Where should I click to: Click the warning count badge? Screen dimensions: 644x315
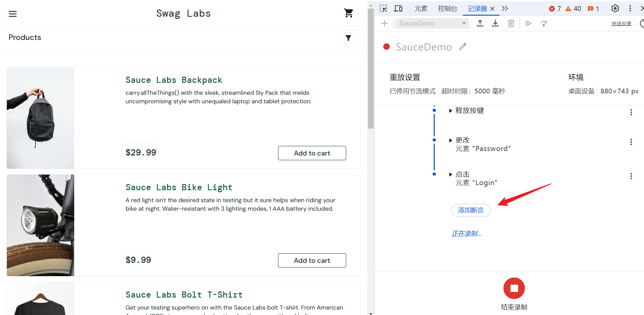[573, 9]
